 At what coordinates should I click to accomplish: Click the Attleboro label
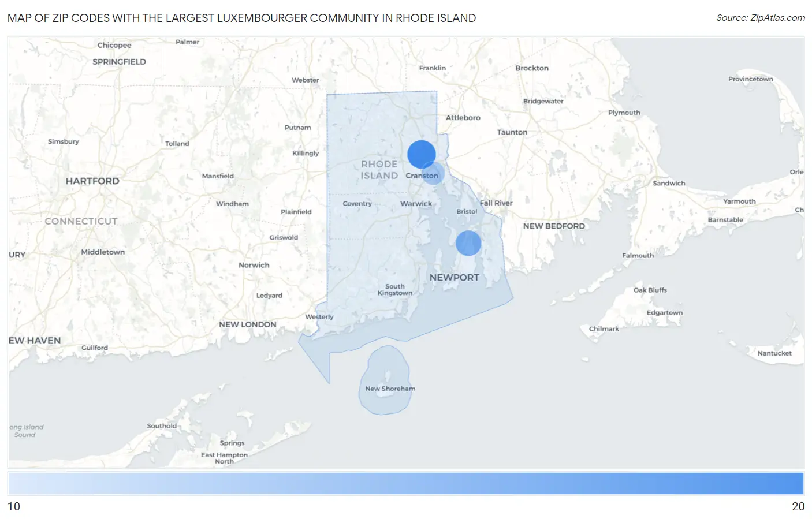463,118
